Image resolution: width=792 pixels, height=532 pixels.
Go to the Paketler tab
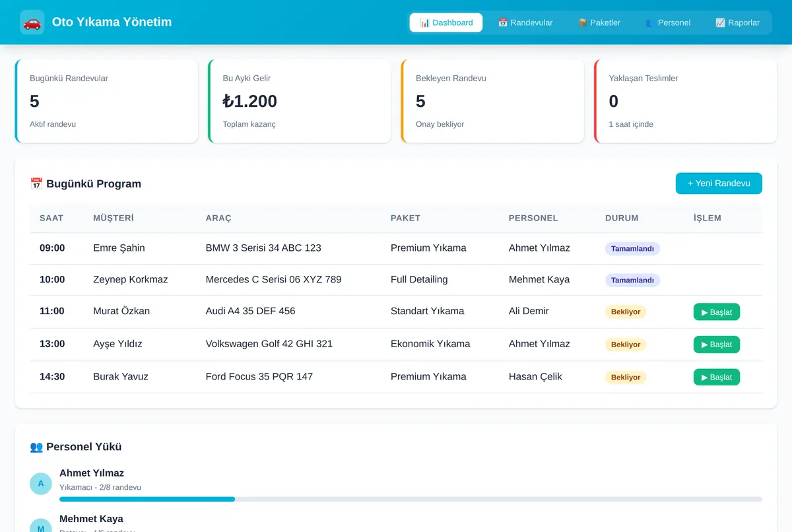pyautogui.click(x=599, y=22)
